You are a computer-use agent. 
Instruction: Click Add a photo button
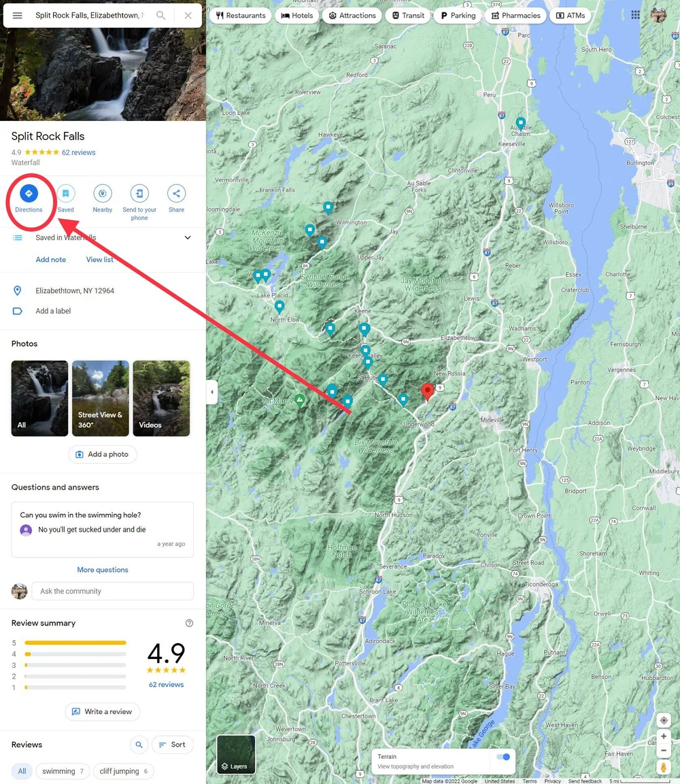[103, 454]
